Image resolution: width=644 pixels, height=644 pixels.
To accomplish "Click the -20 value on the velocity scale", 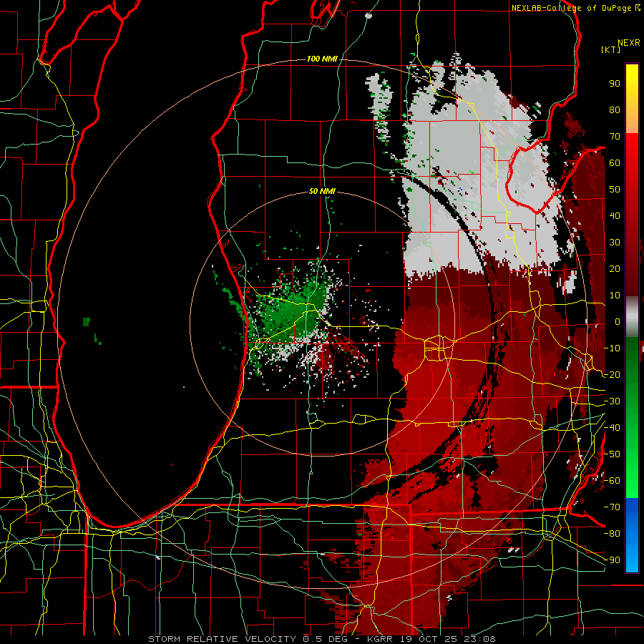I will click(612, 374).
